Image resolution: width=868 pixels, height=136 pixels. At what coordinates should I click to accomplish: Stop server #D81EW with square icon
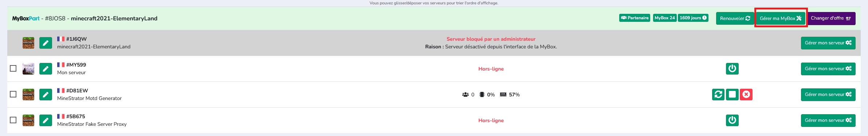coord(732,95)
